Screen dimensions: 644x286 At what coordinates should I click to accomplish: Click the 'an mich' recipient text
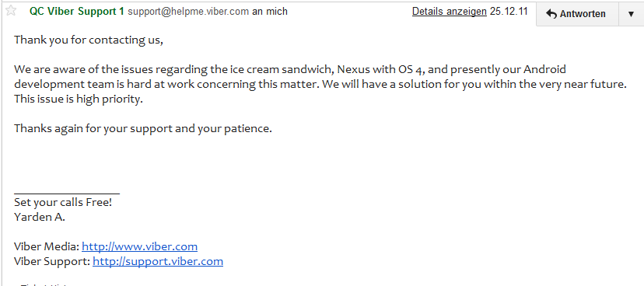coord(269,12)
